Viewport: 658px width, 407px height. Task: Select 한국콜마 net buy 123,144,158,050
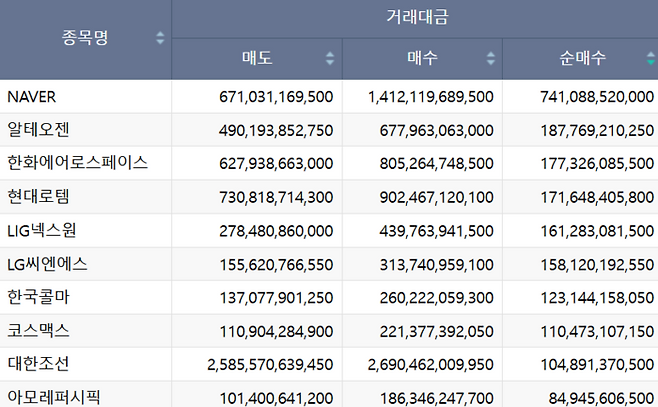(x=597, y=298)
